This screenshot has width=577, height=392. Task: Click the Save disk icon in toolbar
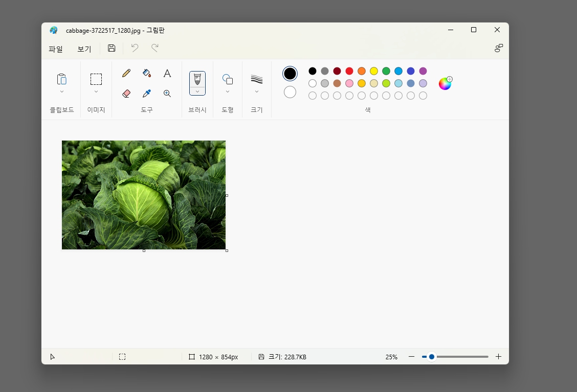(112, 48)
